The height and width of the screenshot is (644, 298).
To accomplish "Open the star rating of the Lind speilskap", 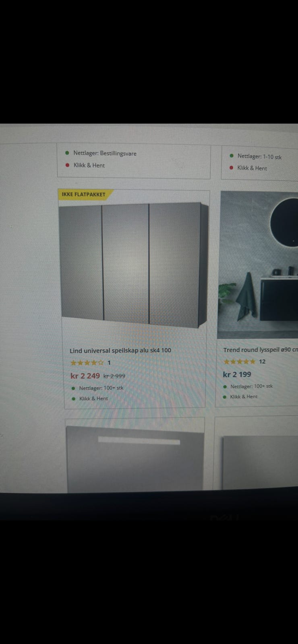I will (87, 363).
